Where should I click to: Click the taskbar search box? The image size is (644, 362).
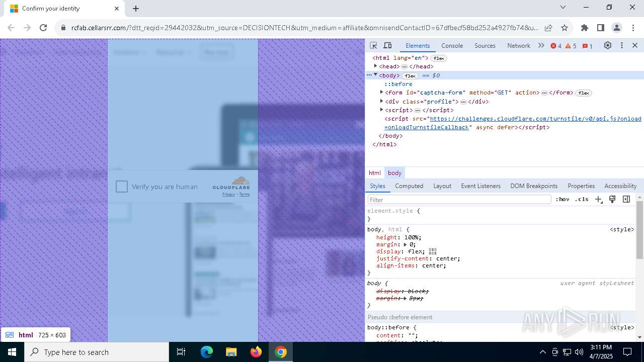(x=97, y=352)
